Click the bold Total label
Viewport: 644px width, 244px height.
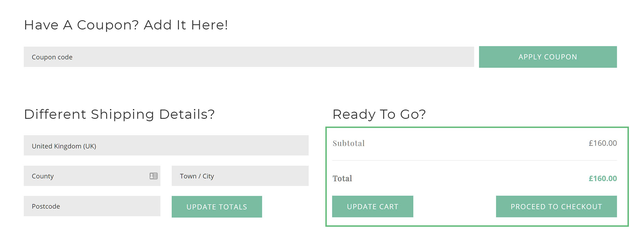click(x=342, y=178)
